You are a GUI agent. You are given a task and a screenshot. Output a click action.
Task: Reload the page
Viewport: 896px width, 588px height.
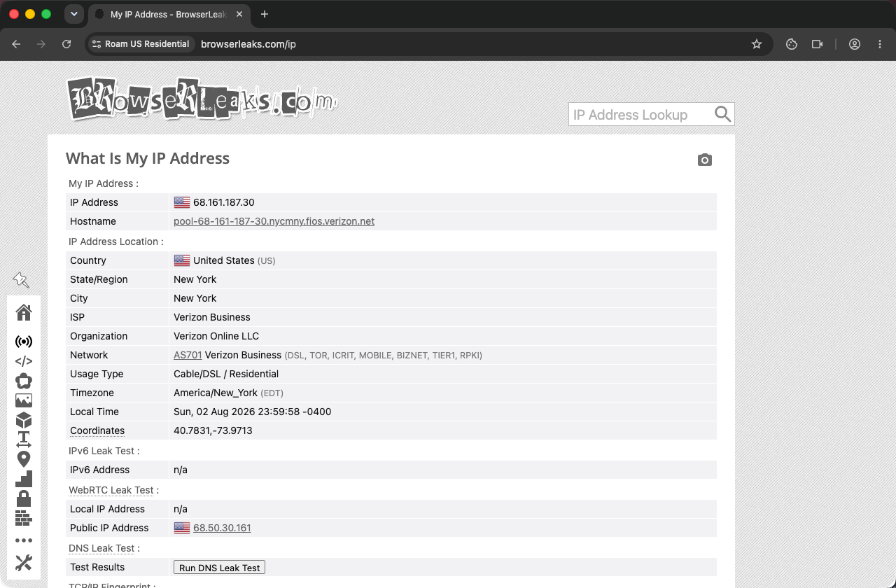pos(66,44)
